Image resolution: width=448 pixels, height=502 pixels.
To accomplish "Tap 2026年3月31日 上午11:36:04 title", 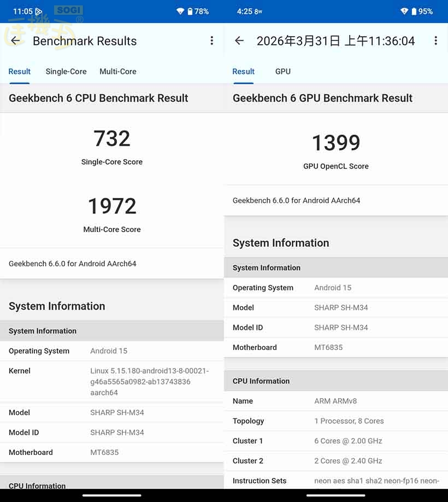I will tap(336, 40).
